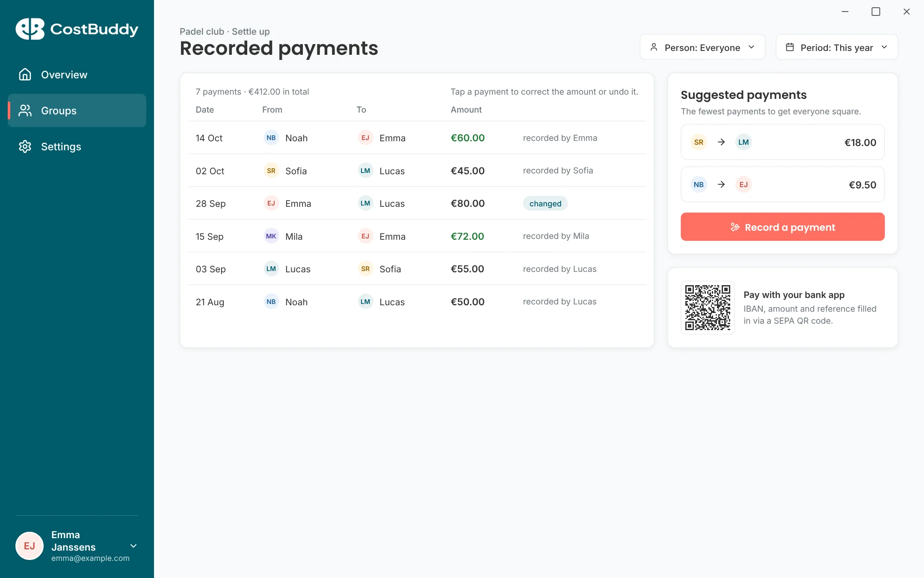Click Noah's NB avatar in 14 Oct row
The image size is (924, 578).
271,138
